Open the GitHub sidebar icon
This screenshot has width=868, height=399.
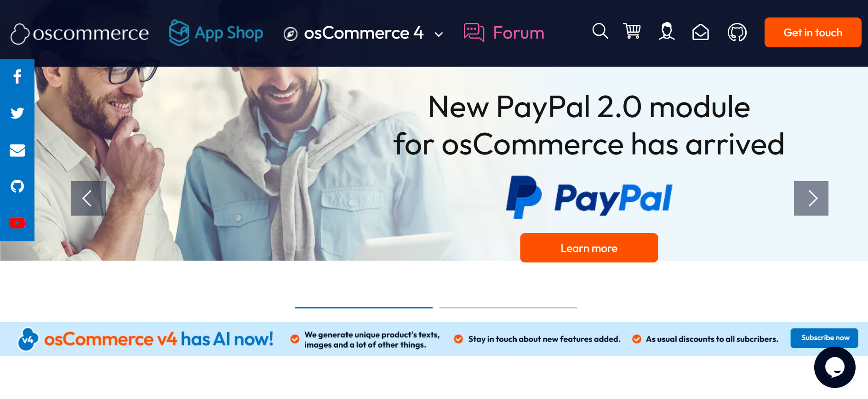17,186
